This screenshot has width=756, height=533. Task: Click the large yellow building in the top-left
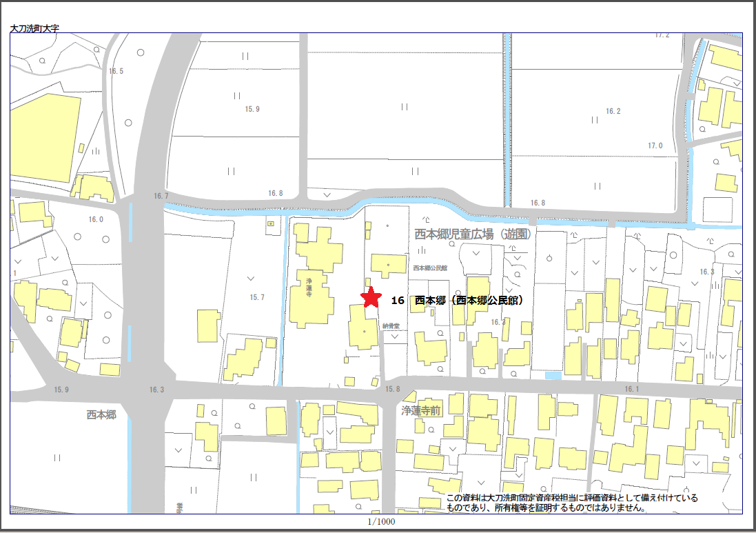point(44,134)
